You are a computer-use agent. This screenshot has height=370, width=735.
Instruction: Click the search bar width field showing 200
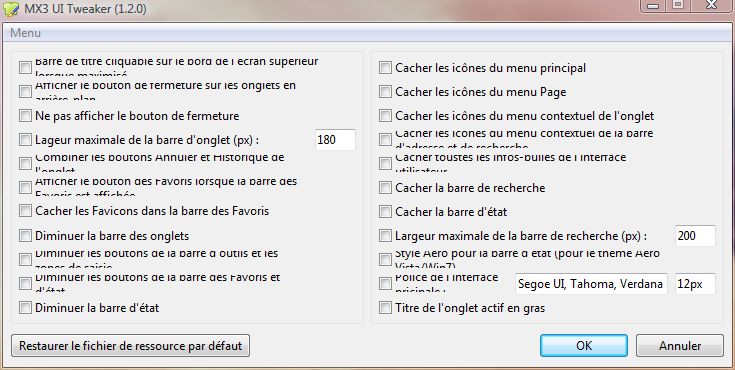coord(695,235)
